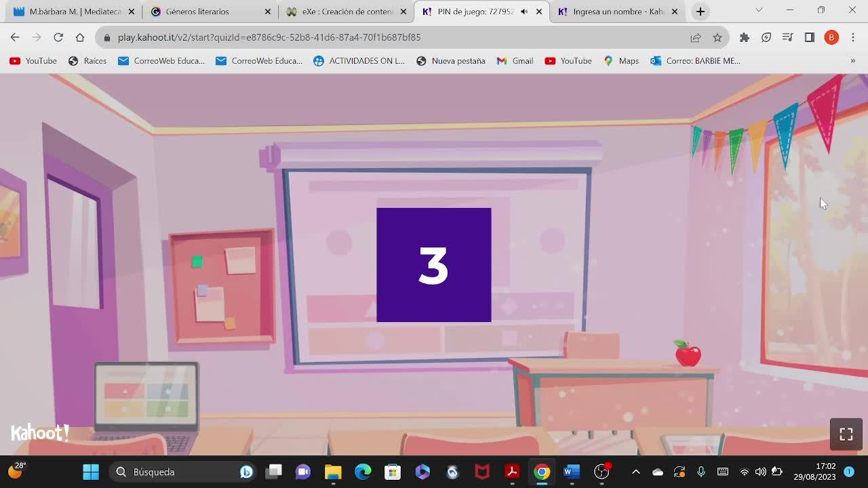Show the Chrome side panel
Screen dimensions: 868x488
click(810, 37)
